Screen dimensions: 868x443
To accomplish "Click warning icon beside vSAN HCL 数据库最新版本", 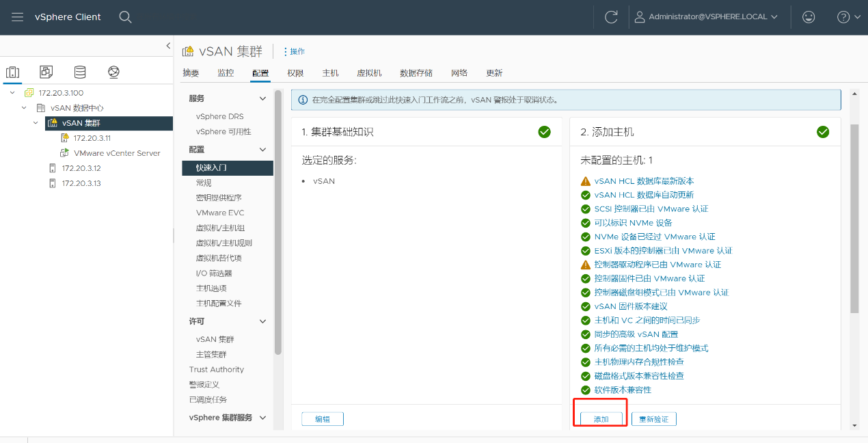I will [x=586, y=181].
